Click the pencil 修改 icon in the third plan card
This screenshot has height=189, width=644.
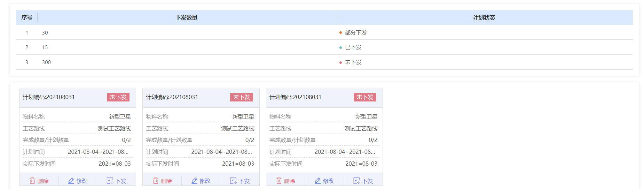[318, 181]
